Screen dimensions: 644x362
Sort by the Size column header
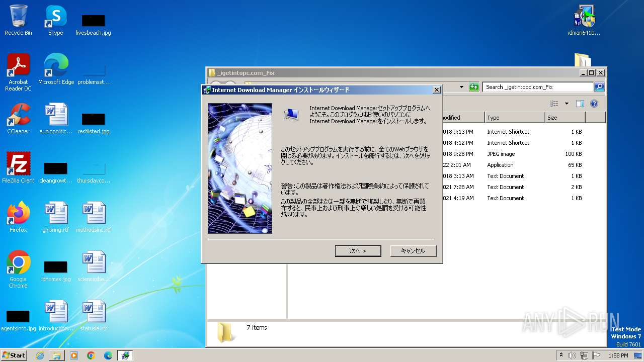[x=565, y=118]
